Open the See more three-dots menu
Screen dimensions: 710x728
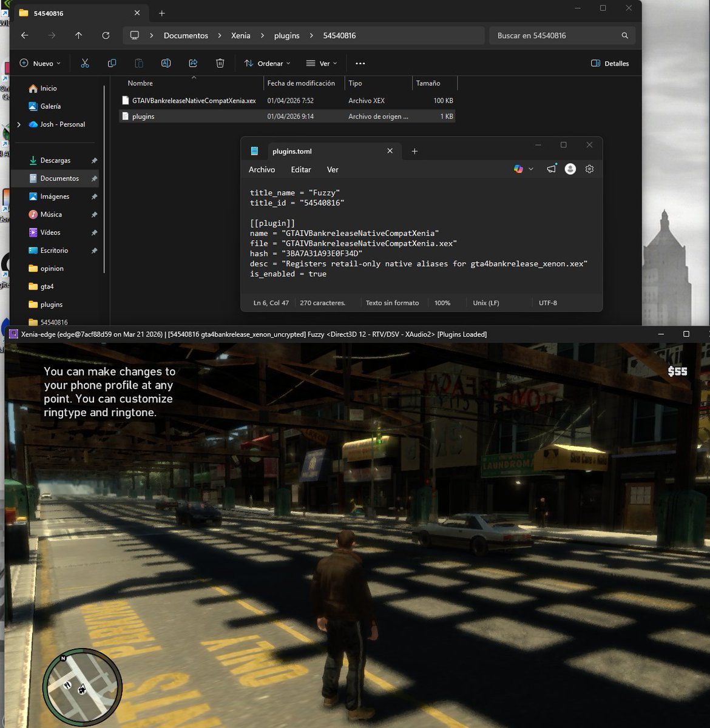tap(360, 63)
